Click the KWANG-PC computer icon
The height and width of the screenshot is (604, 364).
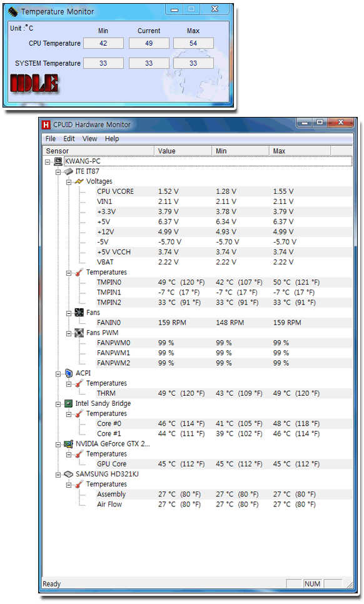[x=58, y=161]
